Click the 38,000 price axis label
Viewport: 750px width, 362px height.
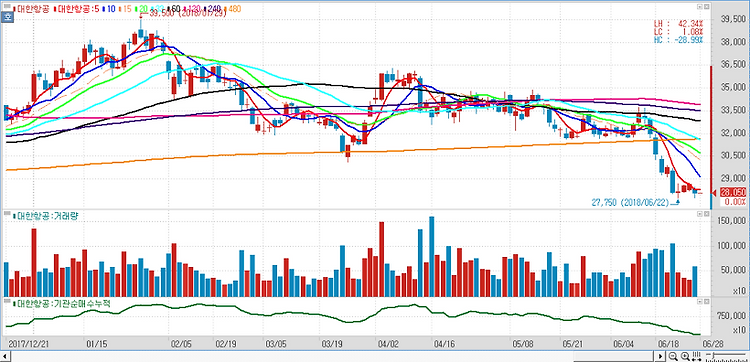[733, 42]
